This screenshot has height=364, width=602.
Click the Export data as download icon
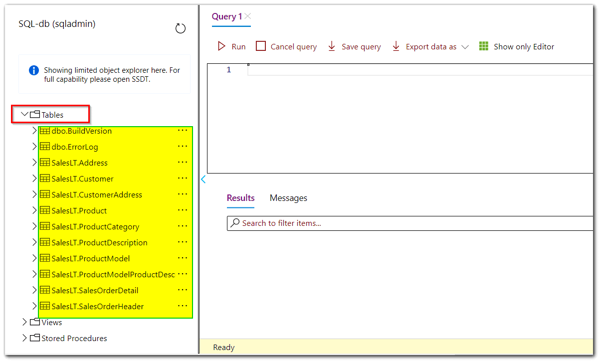coord(396,46)
